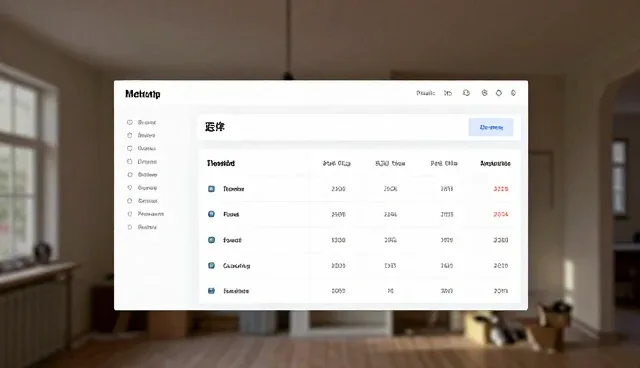Select the sixth sidebar item's icon
The width and height of the screenshot is (640, 368).
click(130, 188)
